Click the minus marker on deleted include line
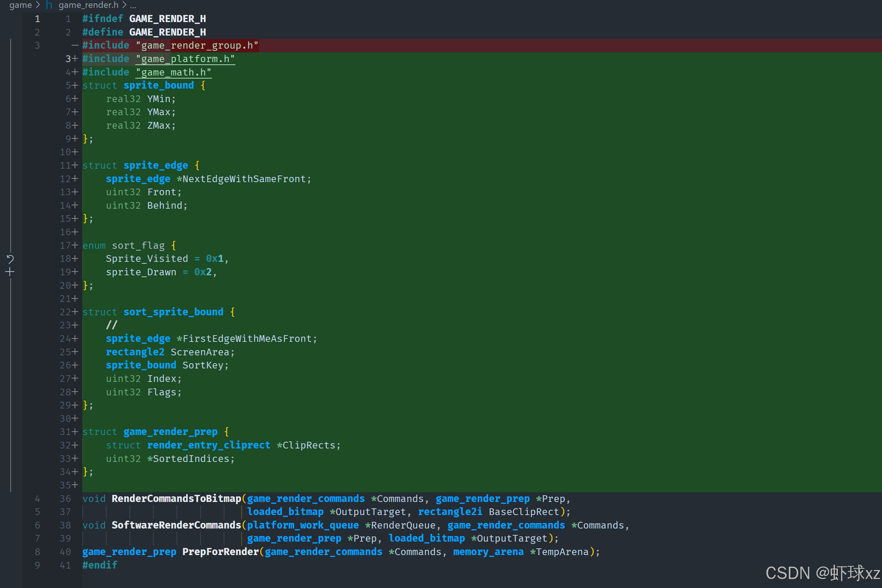 point(75,45)
